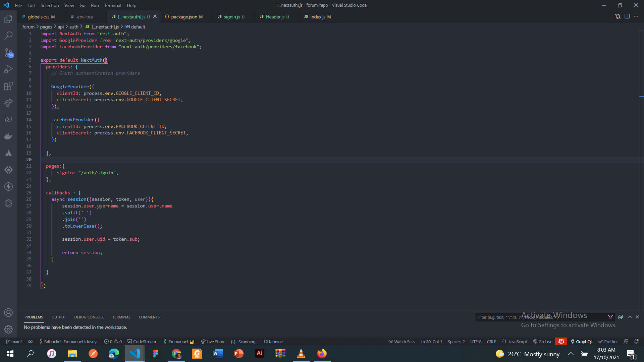Open the Search view in activity bar

[8, 36]
